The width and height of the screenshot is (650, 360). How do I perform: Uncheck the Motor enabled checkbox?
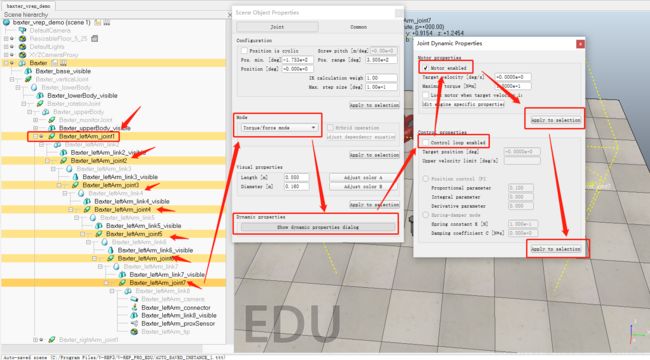coord(425,68)
